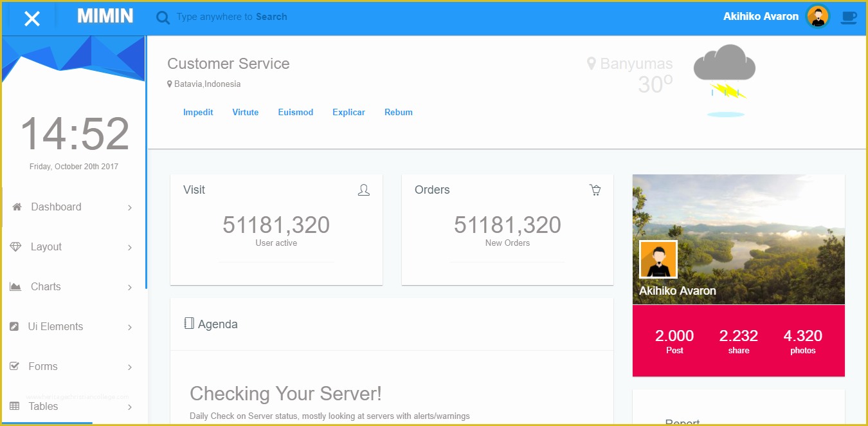The image size is (868, 426).
Task: Click the Agenda book icon
Action: coord(188,324)
